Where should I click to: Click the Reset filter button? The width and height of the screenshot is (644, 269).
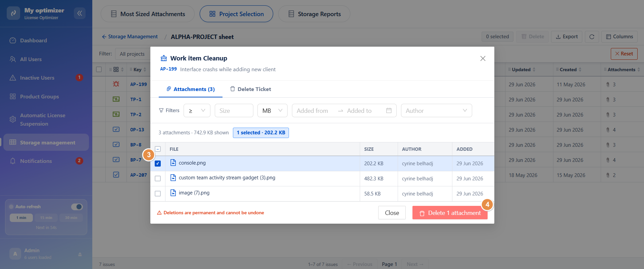coord(624,54)
